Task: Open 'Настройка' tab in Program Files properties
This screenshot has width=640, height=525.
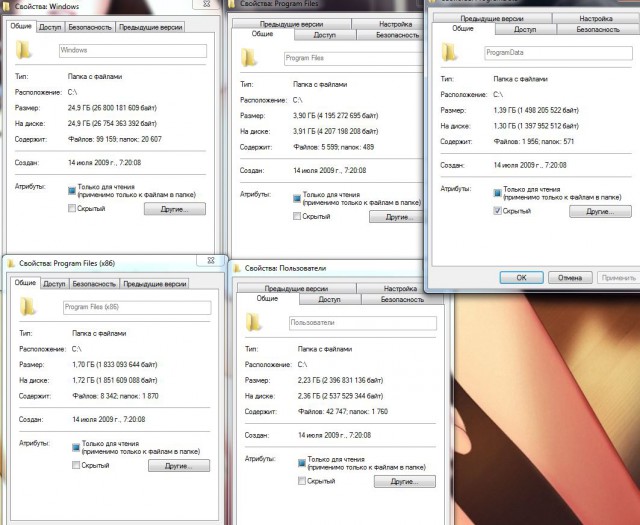Action: pyautogui.click(x=388, y=24)
